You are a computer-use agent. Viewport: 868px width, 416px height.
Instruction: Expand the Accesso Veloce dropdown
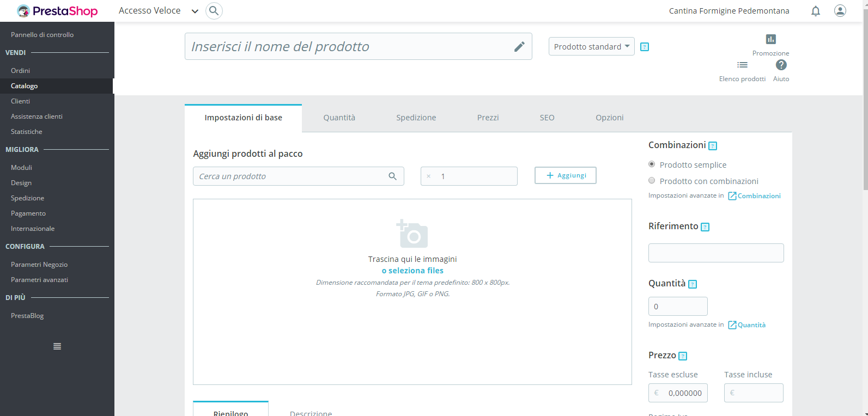point(158,11)
